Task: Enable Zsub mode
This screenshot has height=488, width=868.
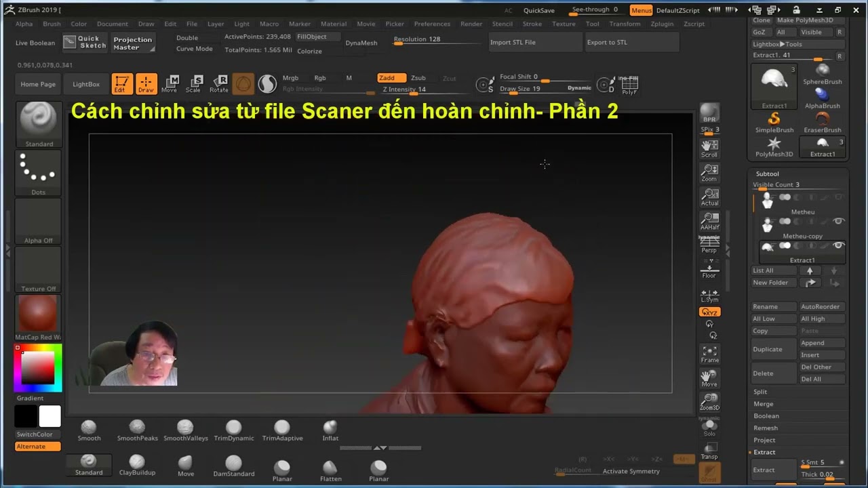Action: pyautogui.click(x=418, y=78)
